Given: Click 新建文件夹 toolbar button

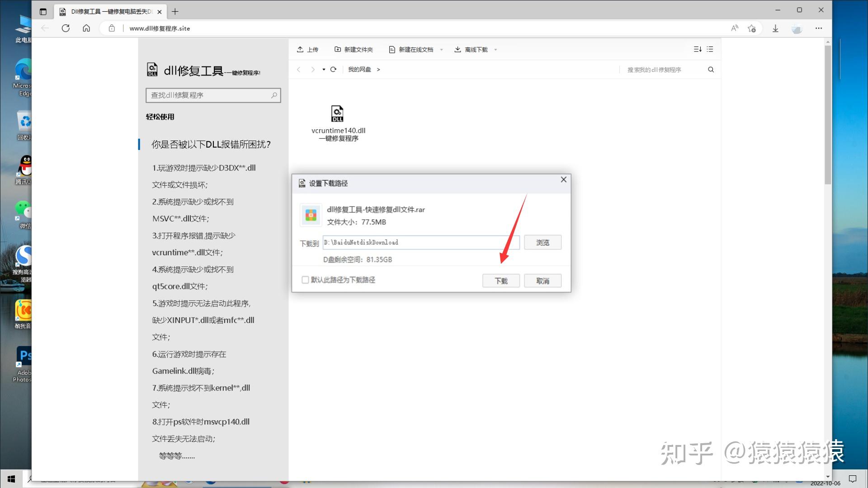Looking at the screenshot, I should (x=354, y=49).
